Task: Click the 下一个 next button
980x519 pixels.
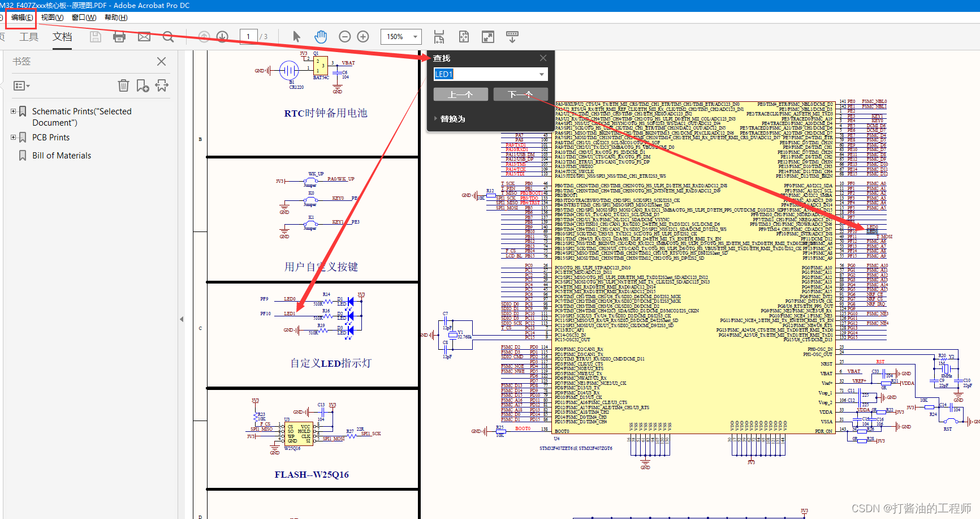Action: [520, 94]
